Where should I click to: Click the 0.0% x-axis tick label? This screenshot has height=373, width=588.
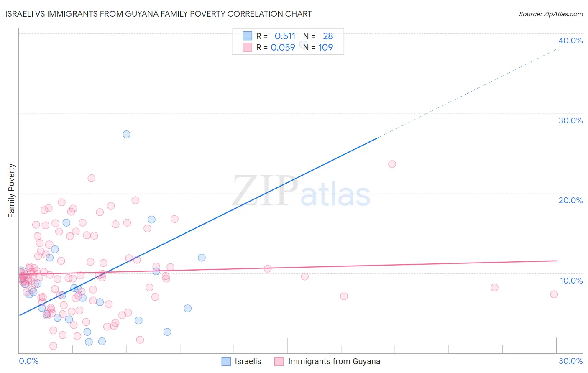point(28,361)
